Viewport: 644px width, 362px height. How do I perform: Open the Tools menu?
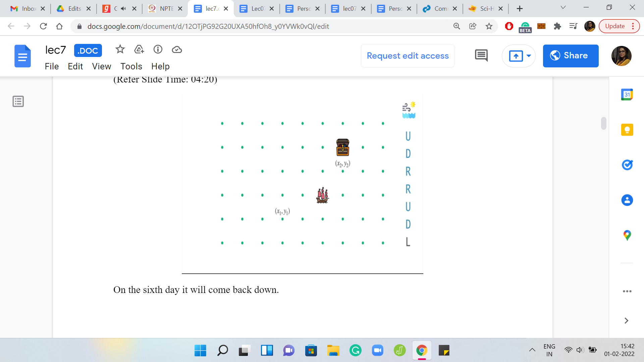pos(131,66)
